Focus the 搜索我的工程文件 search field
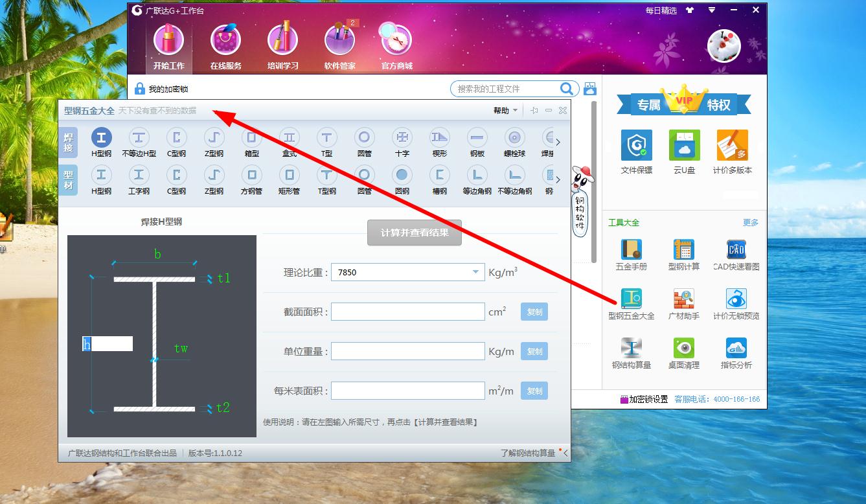This screenshot has width=866, height=504. [x=507, y=89]
